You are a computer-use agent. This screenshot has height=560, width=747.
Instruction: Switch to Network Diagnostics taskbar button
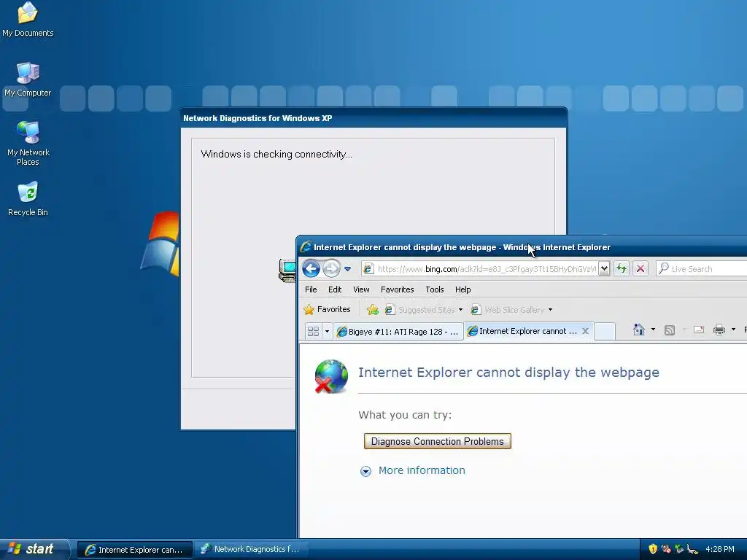(251, 550)
